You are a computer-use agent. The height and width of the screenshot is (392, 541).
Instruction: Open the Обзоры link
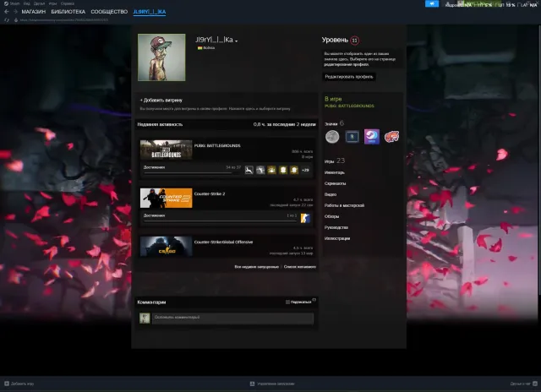pyautogui.click(x=331, y=216)
